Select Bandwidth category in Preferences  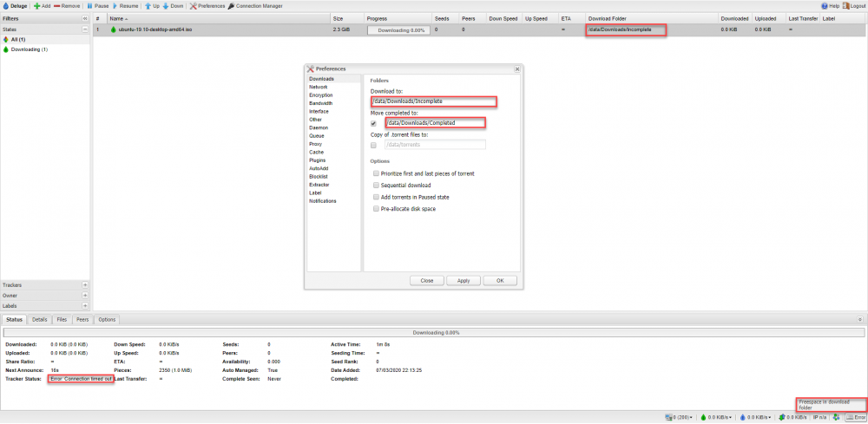click(334, 103)
